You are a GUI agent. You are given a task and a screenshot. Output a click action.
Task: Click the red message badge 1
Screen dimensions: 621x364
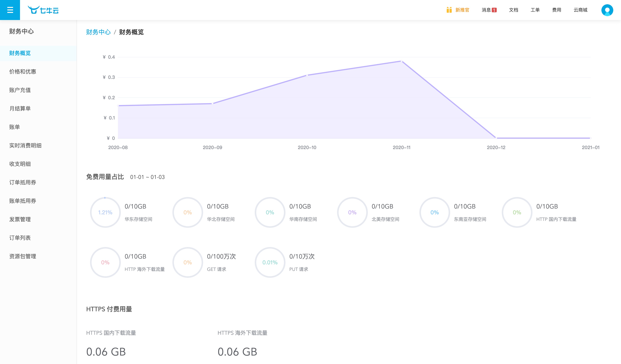pyautogui.click(x=494, y=10)
